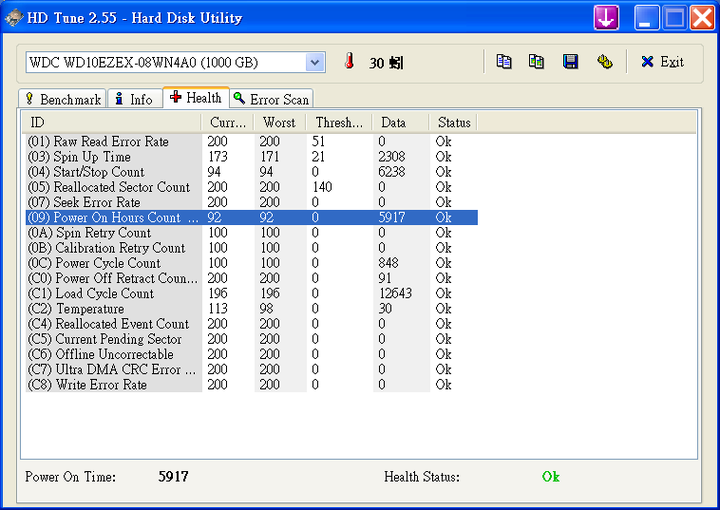The image size is (720, 510).
Task: Select the (07) Seek Error Rate row
Action: coord(252,202)
